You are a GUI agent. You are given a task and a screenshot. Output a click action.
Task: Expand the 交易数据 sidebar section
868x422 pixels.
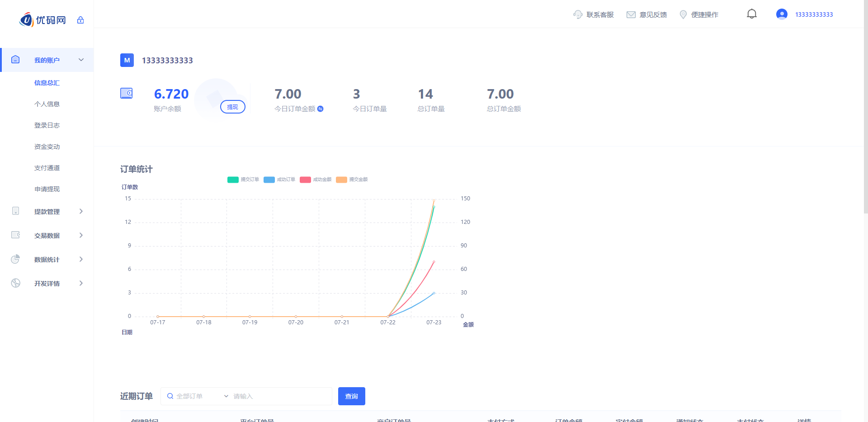47,235
